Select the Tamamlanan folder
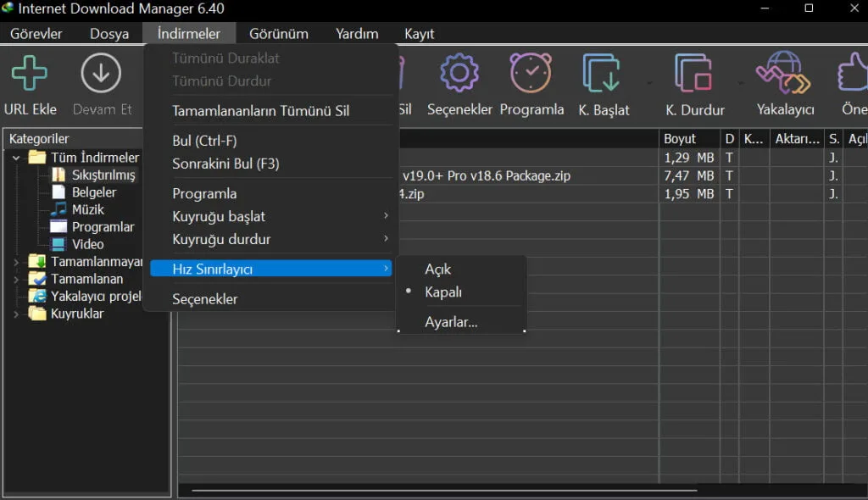This screenshot has width=868, height=500. (x=75, y=279)
